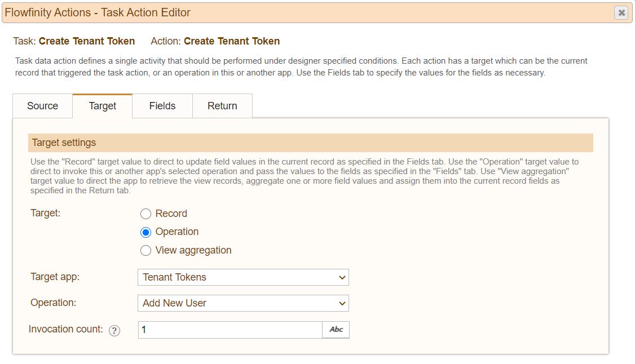The height and width of the screenshot is (364, 635).
Task: Switch to the Source tab
Action: [42, 106]
